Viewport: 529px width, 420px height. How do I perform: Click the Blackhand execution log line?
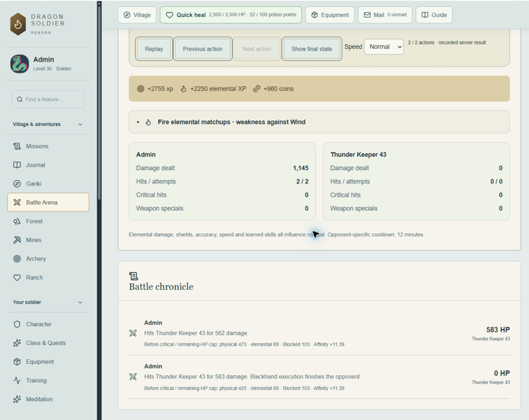pos(252,377)
